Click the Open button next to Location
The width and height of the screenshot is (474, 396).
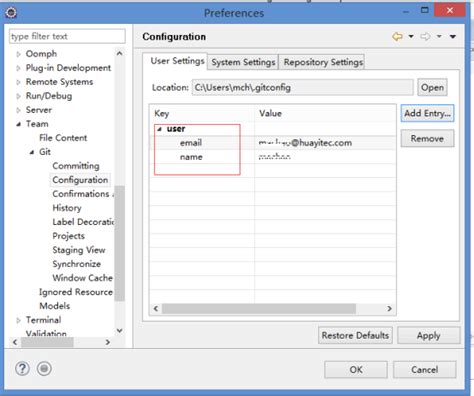432,88
